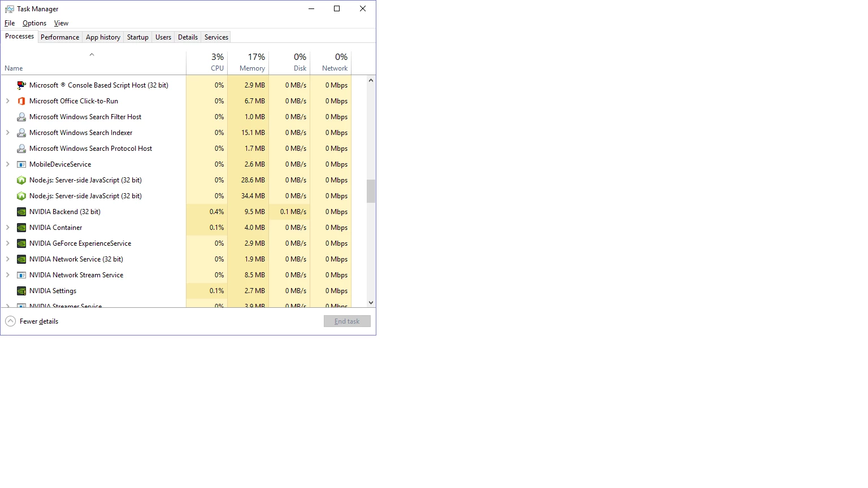Switch to the Services tab
The image size is (868, 488).
(216, 37)
